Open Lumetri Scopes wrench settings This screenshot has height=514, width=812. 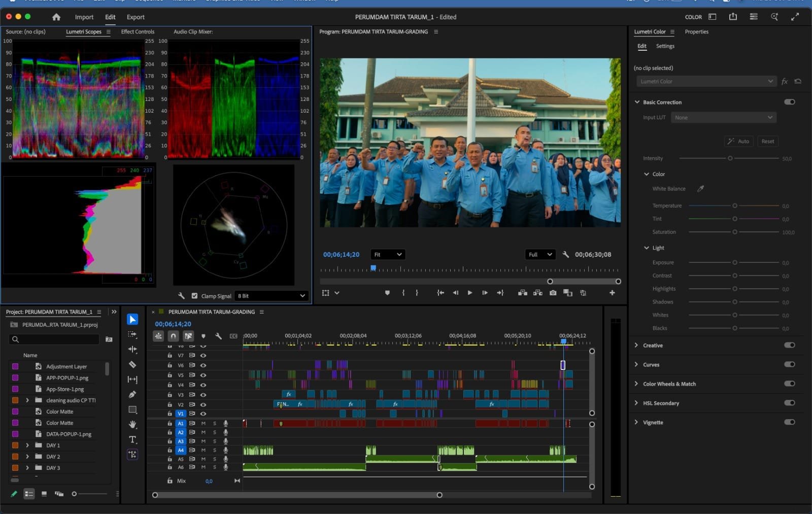click(181, 296)
